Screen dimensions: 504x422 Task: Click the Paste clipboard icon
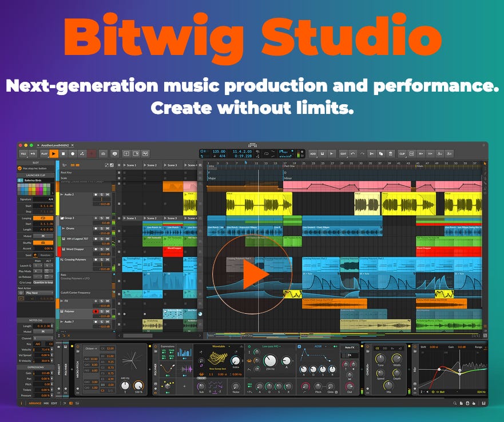390,154
